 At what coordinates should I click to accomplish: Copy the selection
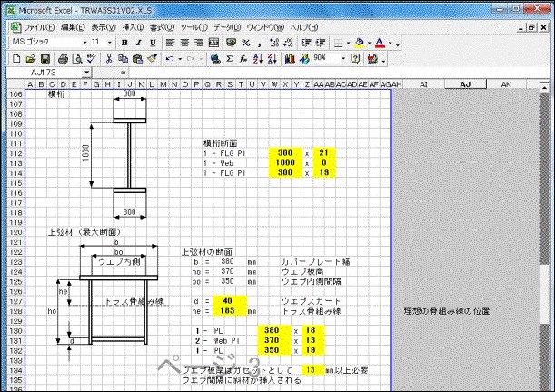coord(123,59)
